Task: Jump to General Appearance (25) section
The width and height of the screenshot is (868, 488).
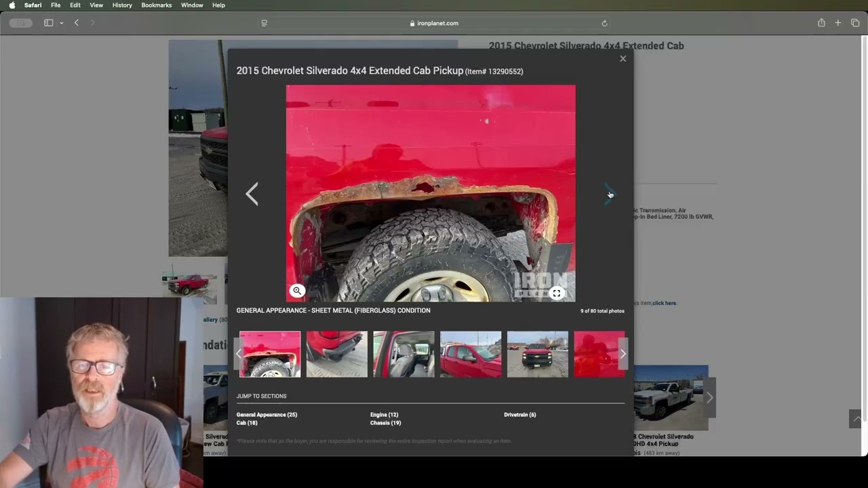Action: [x=267, y=415]
